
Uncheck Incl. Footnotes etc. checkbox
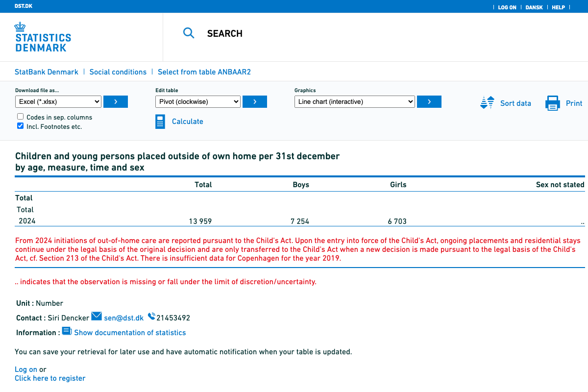[21, 126]
